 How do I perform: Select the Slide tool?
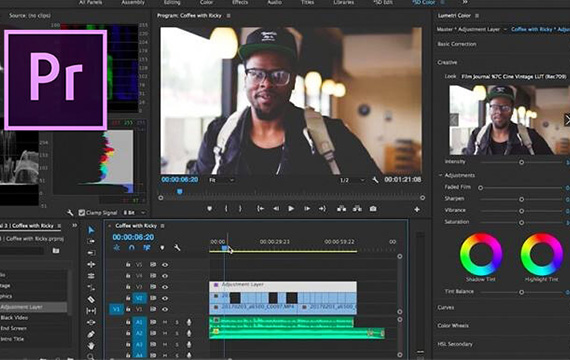pos(91,322)
